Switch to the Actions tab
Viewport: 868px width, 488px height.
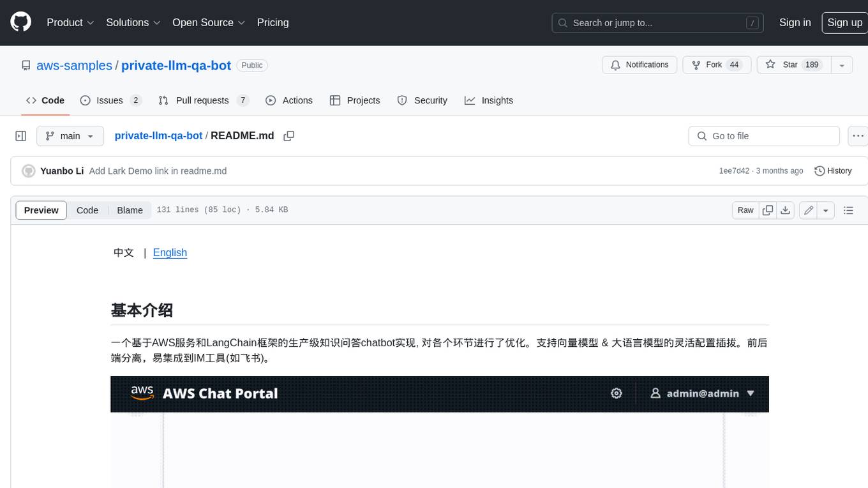(x=289, y=100)
